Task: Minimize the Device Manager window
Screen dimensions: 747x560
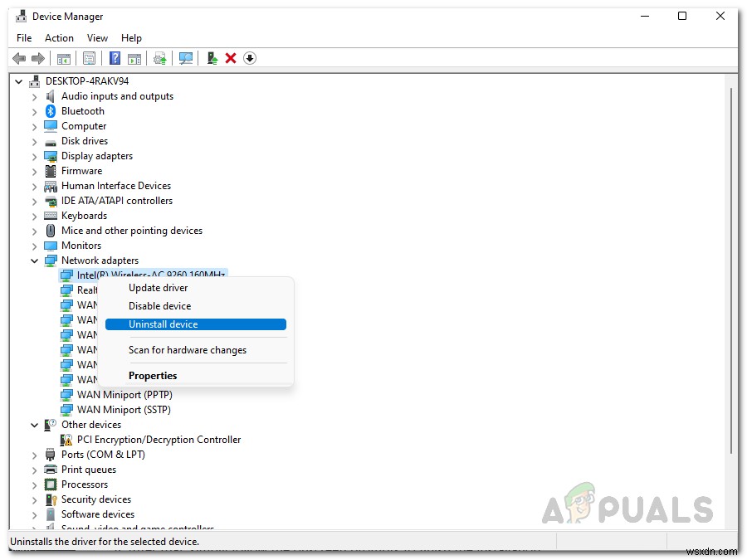Action: (645, 17)
